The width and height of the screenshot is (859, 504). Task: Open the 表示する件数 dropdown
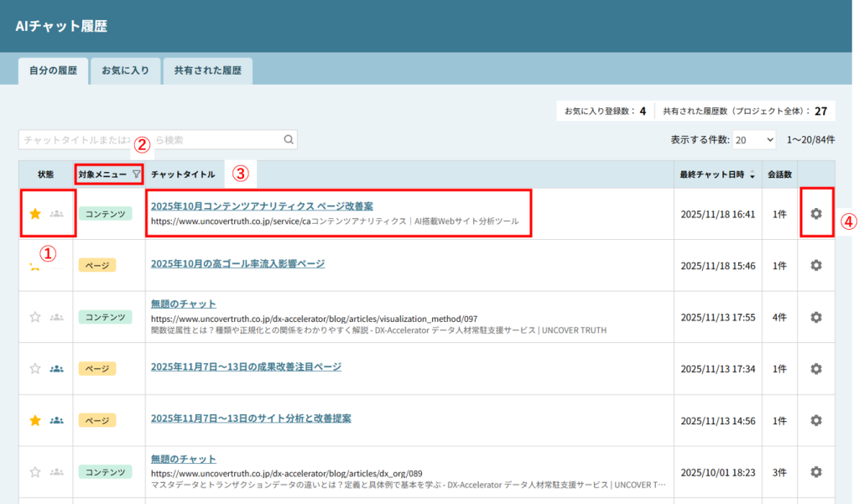[x=755, y=140]
